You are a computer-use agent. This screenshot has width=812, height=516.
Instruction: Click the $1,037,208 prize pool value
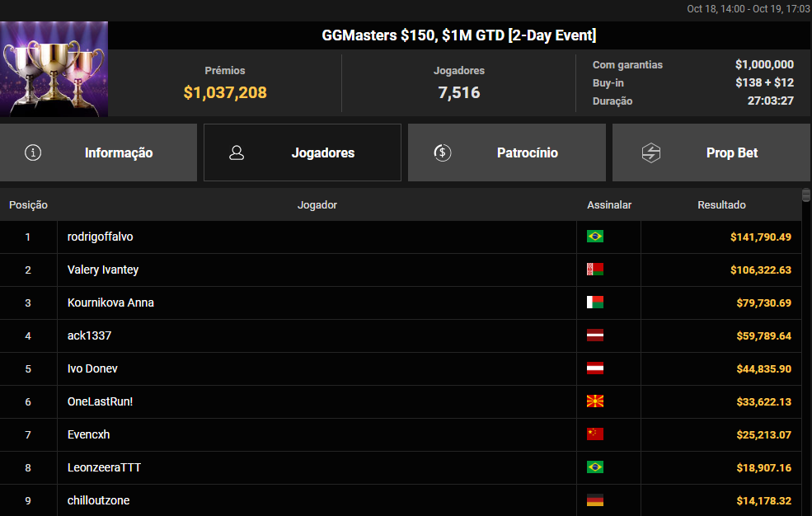225,92
